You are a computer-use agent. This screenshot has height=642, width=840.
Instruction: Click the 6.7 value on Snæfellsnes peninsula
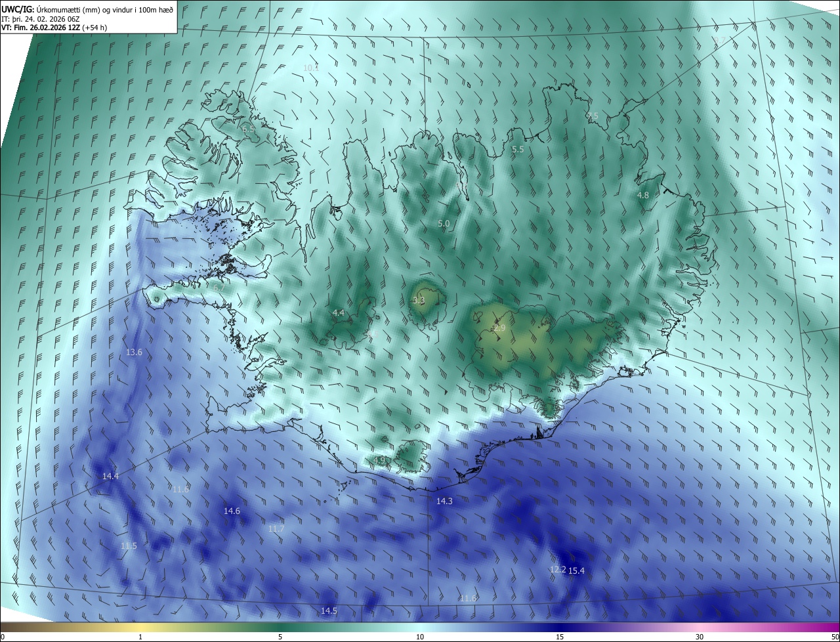pos(219,288)
